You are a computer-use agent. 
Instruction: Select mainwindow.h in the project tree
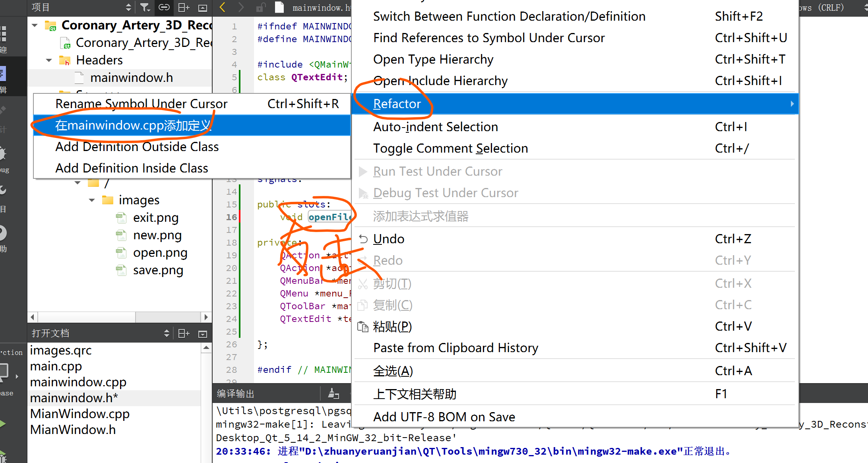point(132,78)
